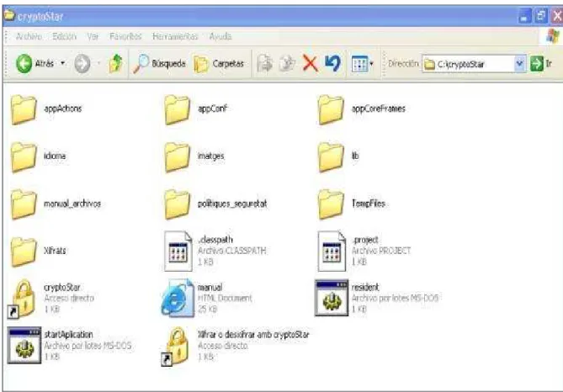The width and height of the screenshot is (563, 392).
Task: Select the resident batch file icon
Action: point(332,298)
